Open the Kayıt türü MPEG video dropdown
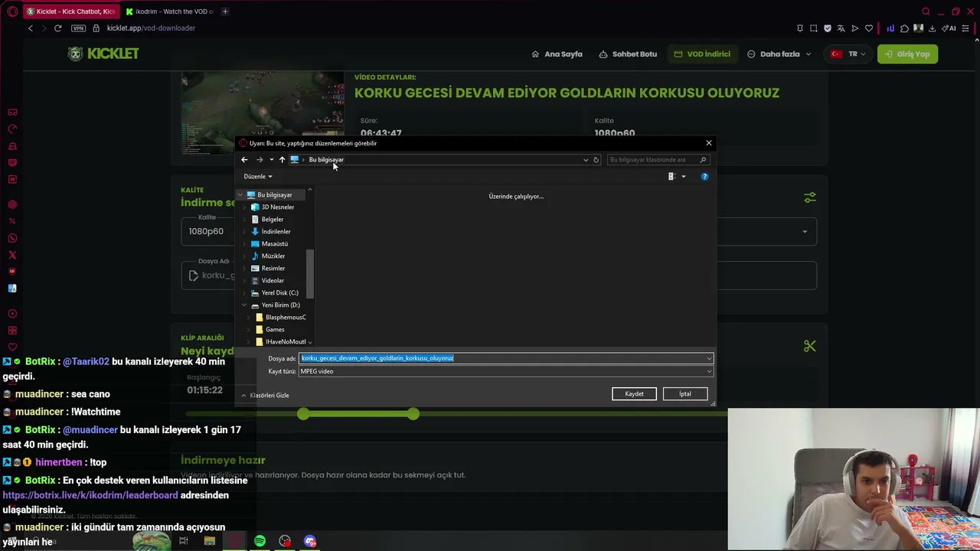This screenshot has width=980, height=551. point(505,371)
